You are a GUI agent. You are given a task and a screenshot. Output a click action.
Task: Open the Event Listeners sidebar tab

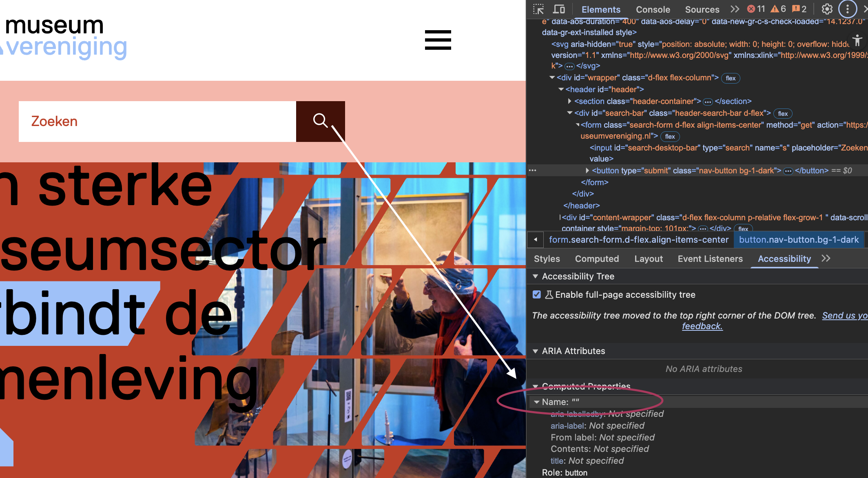(x=710, y=259)
